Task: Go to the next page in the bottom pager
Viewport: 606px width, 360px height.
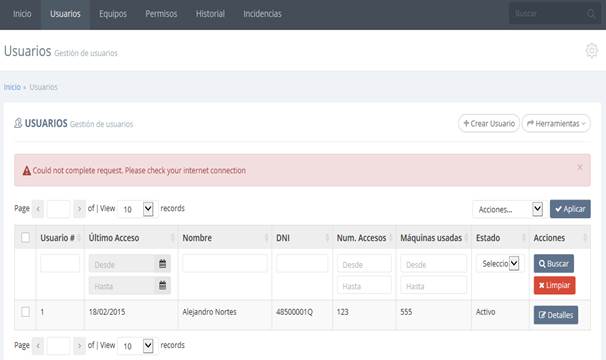Action: (x=79, y=345)
